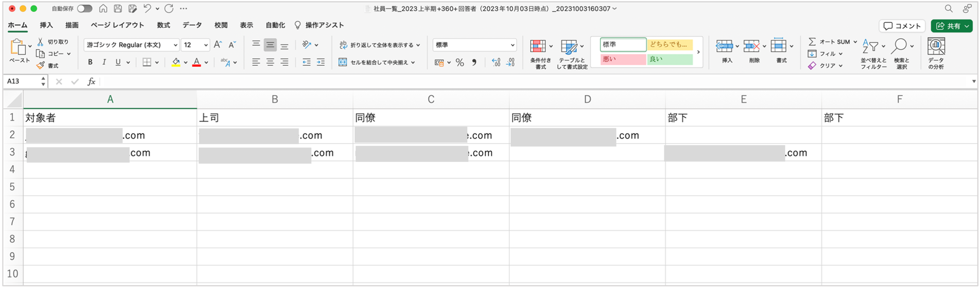Open the more commands ellipsis
Image resolution: width=980 pixels, height=288 pixels.
click(184, 8)
